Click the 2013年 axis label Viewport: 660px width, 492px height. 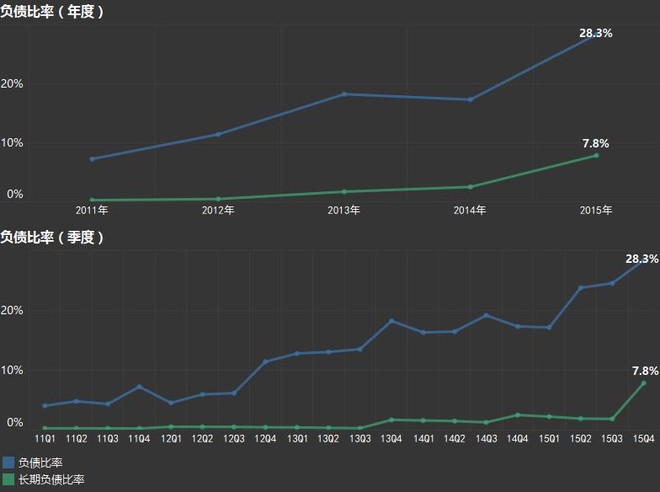coord(344,210)
